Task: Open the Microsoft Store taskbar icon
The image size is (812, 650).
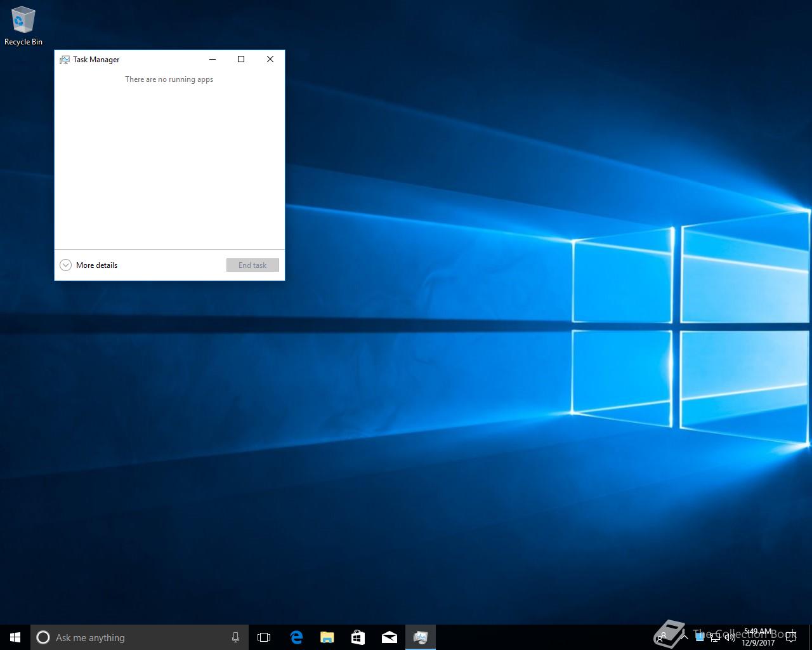Action: 358,637
